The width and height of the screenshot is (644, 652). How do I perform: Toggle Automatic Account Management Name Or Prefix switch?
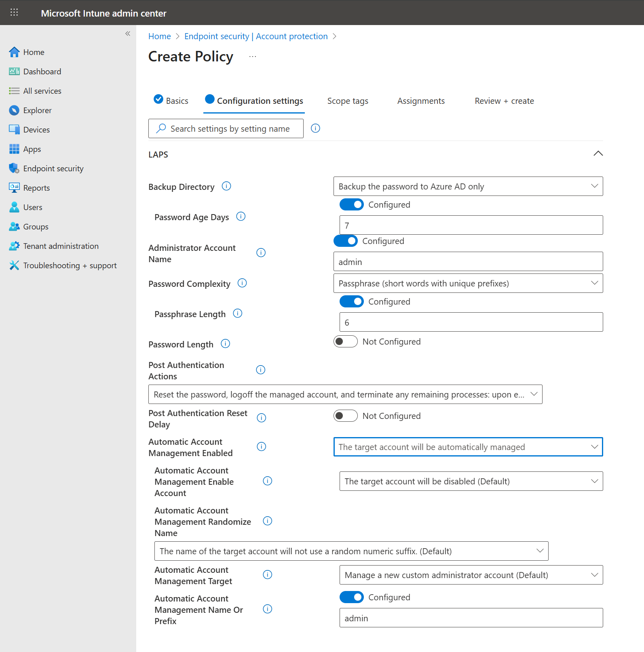click(352, 597)
